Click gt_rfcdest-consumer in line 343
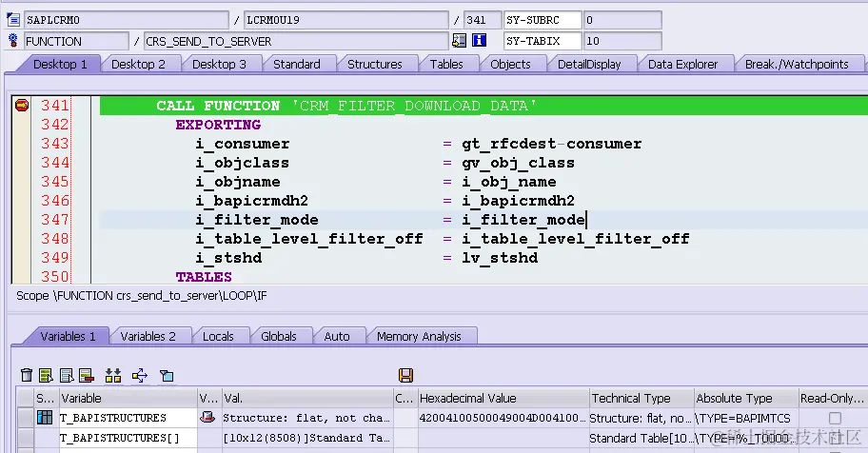The image size is (868, 453). 552,144
